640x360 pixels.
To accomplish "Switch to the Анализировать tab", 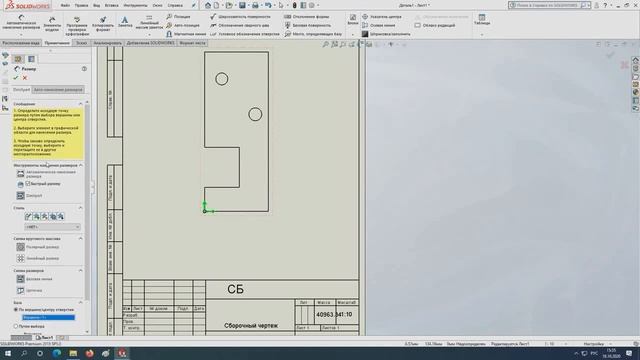I will (x=107, y=43).
